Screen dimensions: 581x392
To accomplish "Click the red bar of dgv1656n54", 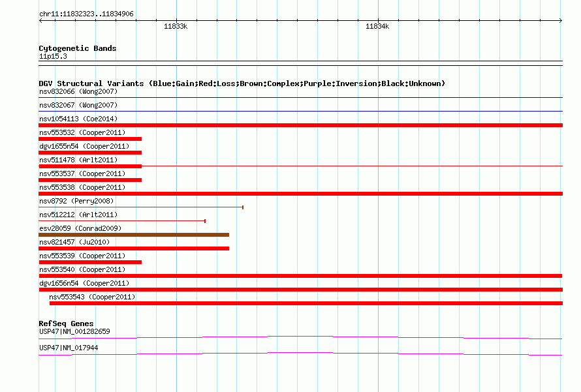I will click(x=300, y=290).
